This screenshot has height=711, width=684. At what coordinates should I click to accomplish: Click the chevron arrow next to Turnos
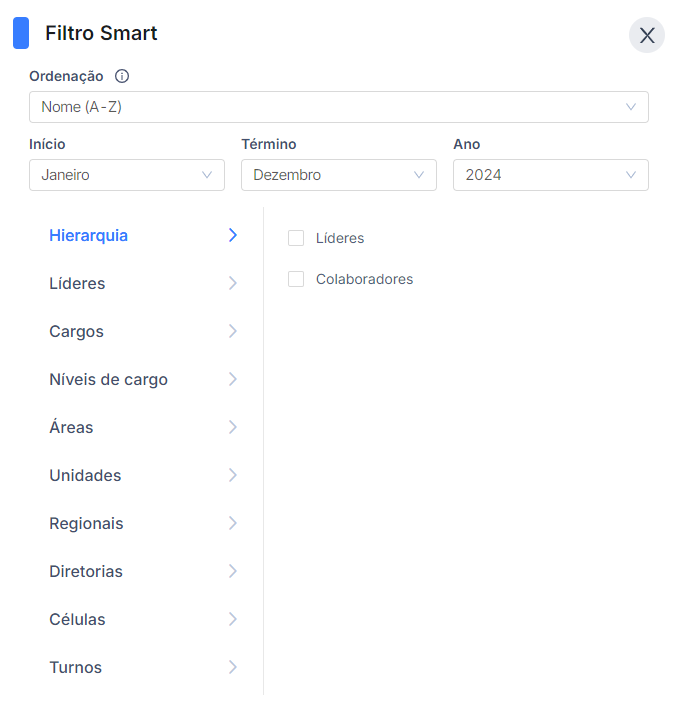(x=233, y=667)
